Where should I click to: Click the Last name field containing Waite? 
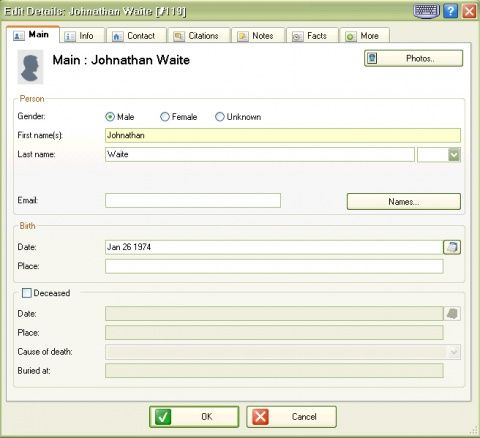pos(260,155)
